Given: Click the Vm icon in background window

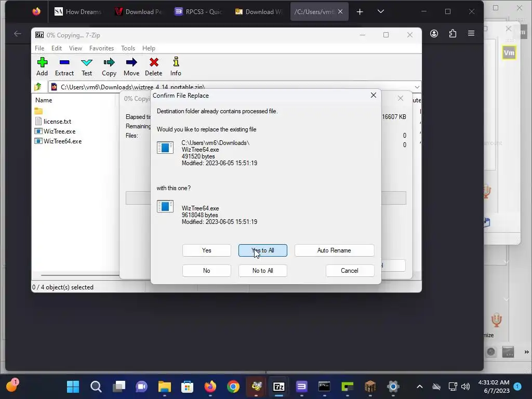Looking at the screenshot, I should tap(509, 52).
